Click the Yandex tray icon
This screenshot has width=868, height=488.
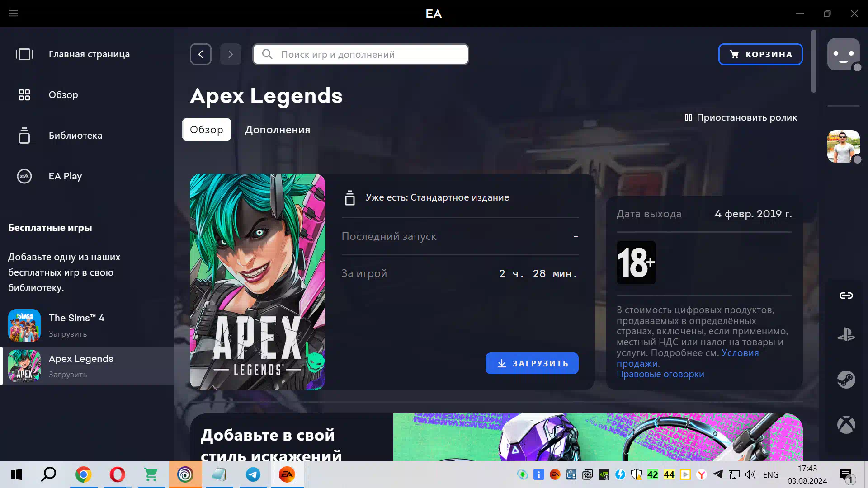tap(702, 474)
